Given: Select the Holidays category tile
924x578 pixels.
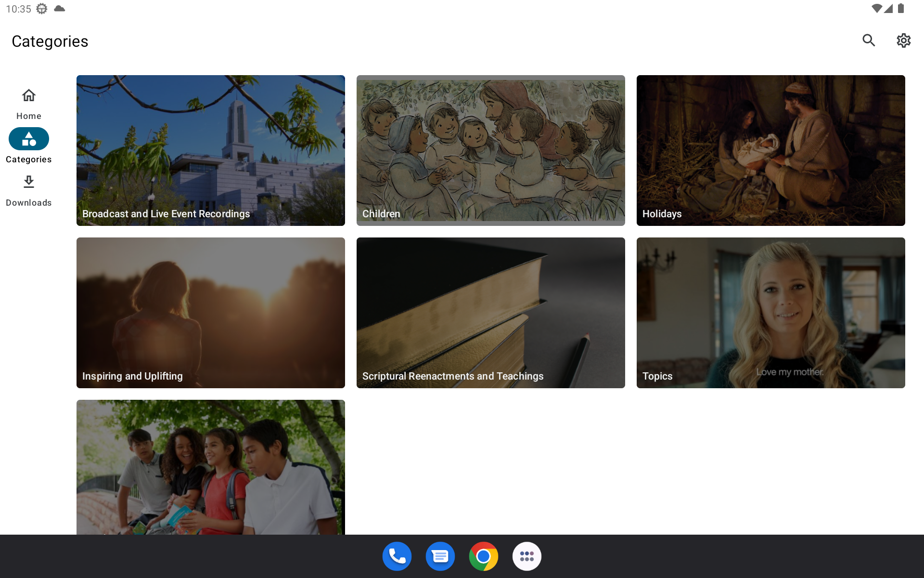Looking at the screenshot, I should click(770, 150).
